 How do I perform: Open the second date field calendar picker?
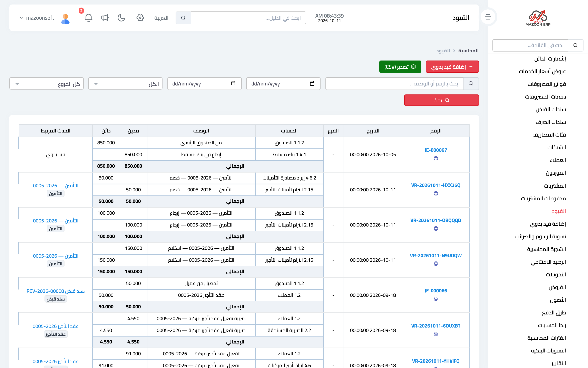click(x=233, y=83)
